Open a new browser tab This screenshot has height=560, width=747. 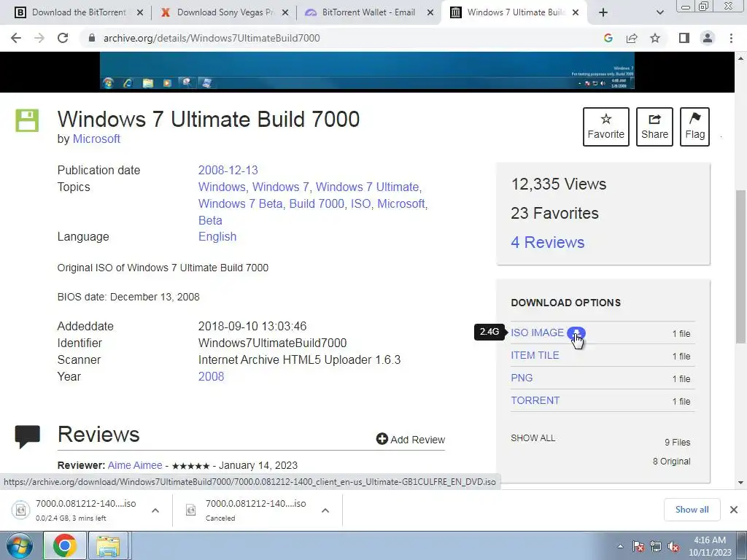603,13
